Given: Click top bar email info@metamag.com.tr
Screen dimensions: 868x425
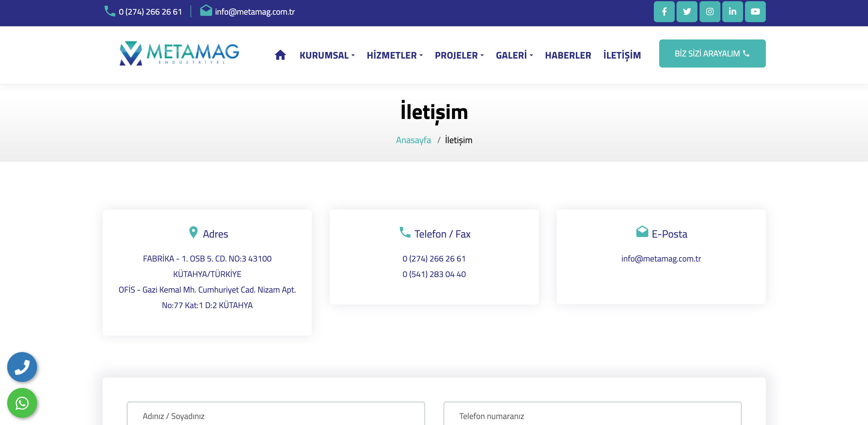Looking at the screenshot, I should [255, 12].
